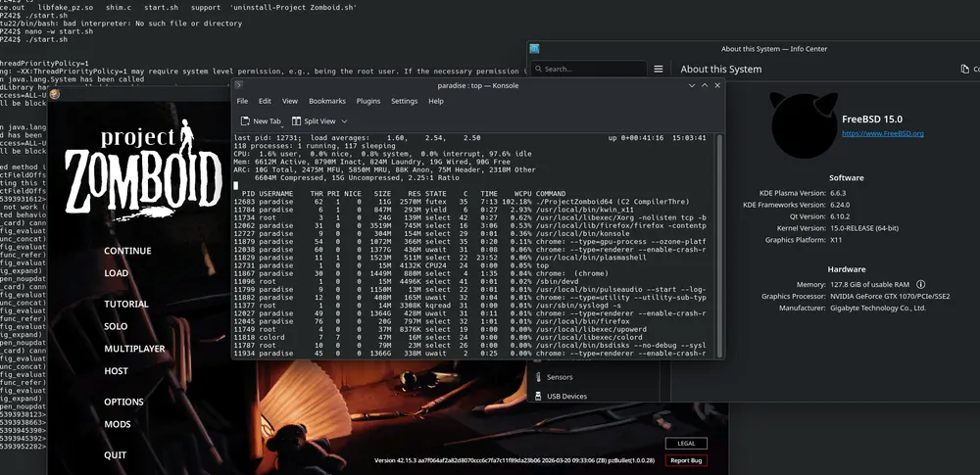
Task: Click the Konsole terminal icon in its title bar
Action: (x=241, y=85)
